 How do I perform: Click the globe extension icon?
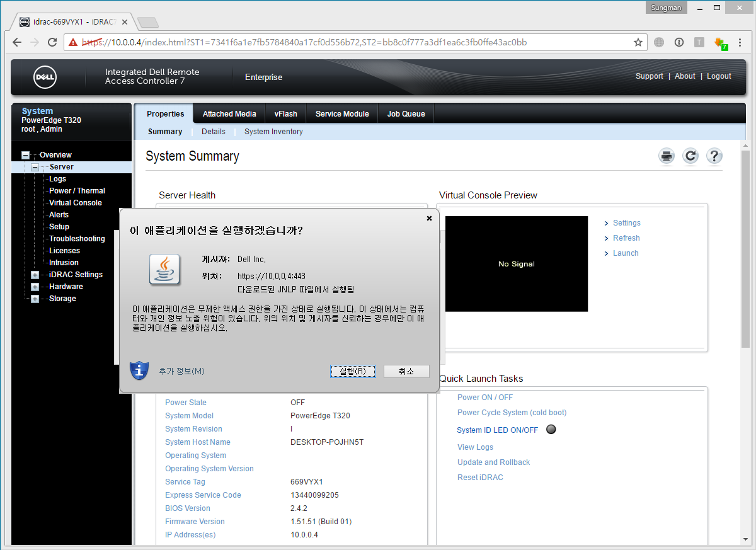(659, 42)
